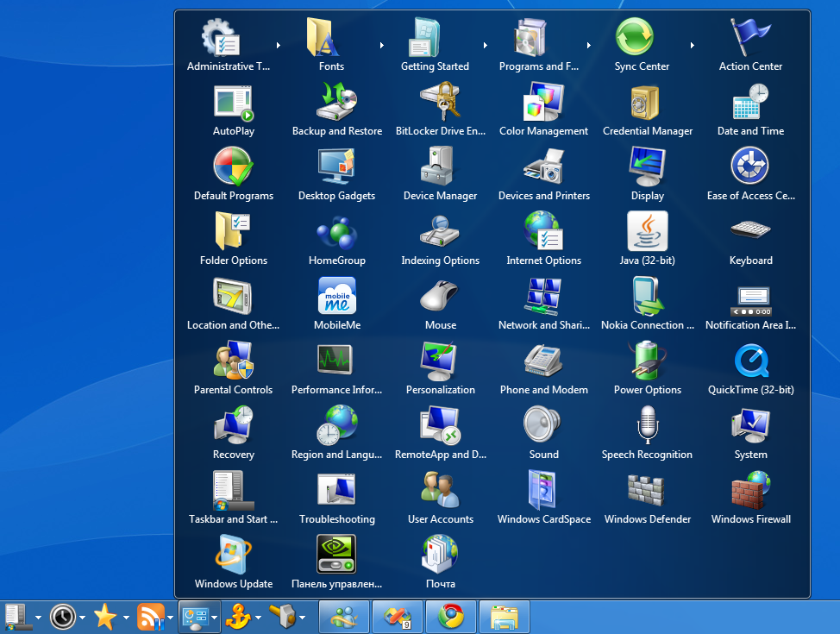Open Location and Other Sensors icon
This screenshot has width=840, height=634.
(x=232, y=296)
